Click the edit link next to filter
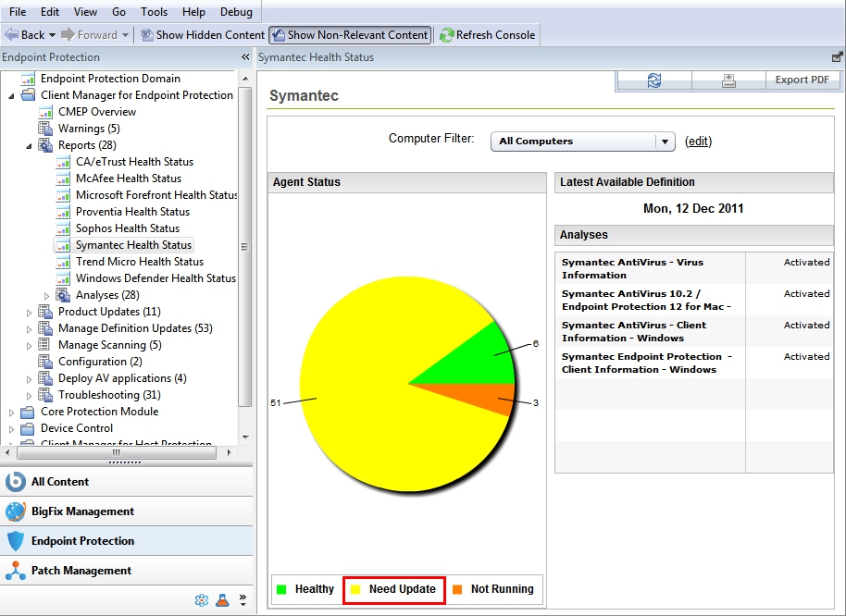This screenshot has height=616, width=846. point(698,142)
